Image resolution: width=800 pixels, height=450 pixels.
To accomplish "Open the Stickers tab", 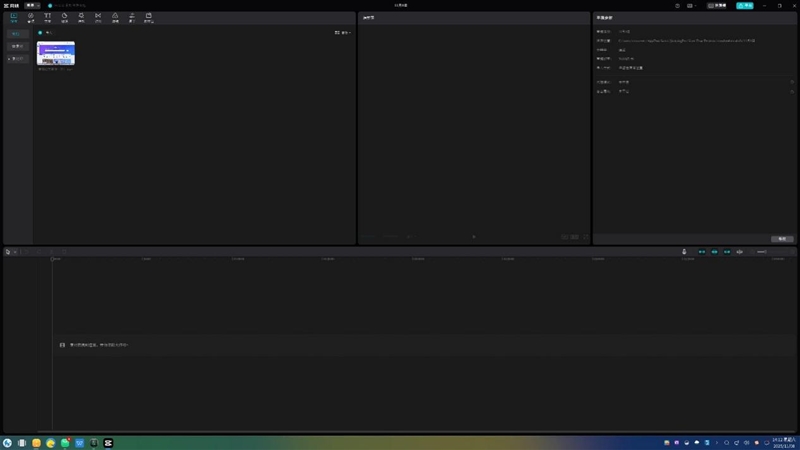I will tap(64, 17).
